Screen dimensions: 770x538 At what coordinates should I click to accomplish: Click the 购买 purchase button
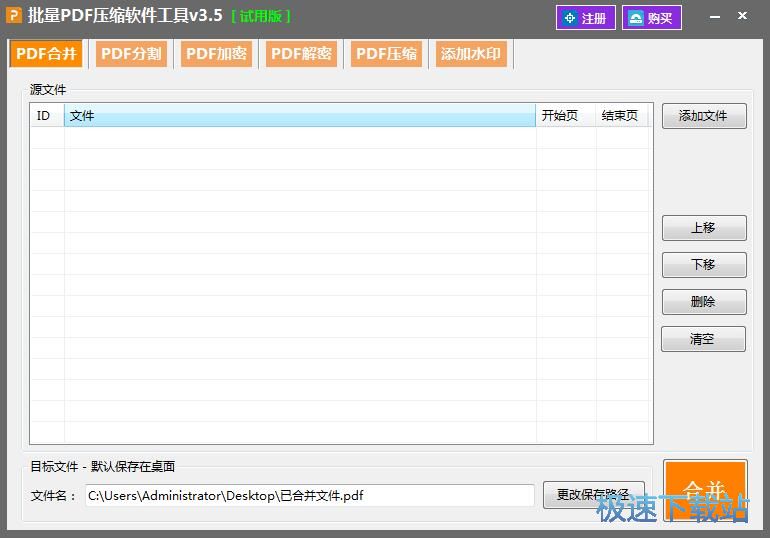(652, 18)
